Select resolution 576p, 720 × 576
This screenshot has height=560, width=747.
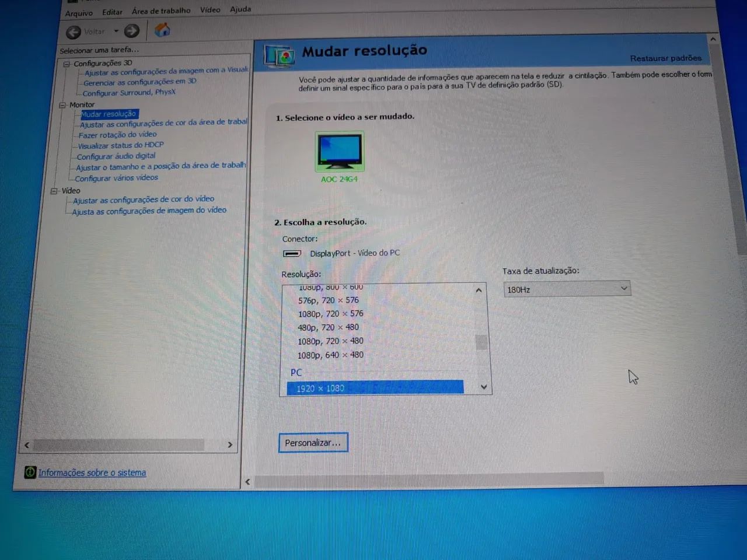[x=329, y=300]
